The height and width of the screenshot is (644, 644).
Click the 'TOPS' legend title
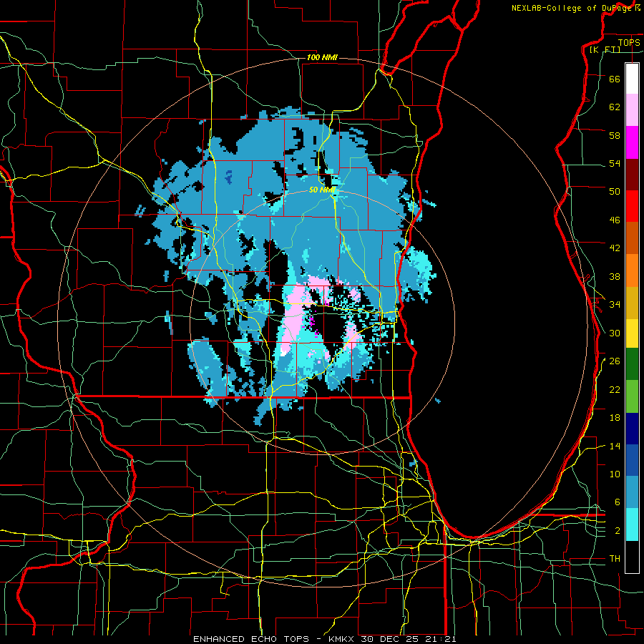point(629,42)
